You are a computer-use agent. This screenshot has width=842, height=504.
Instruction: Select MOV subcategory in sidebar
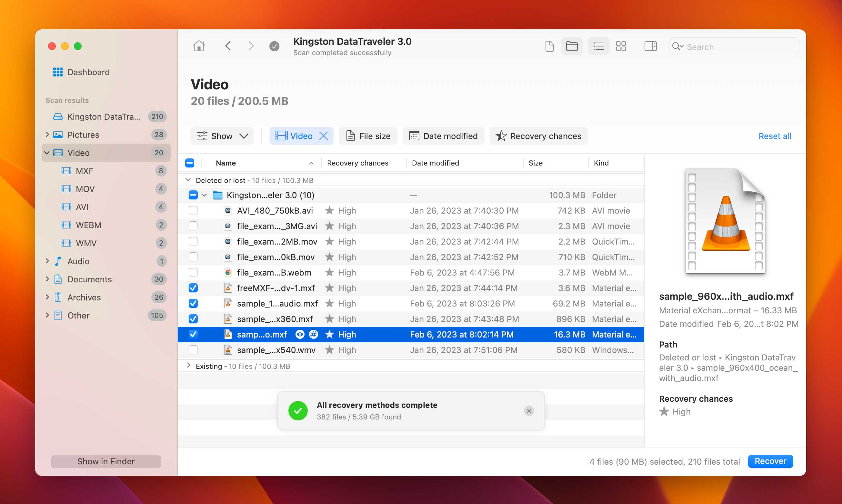tap(106, 189)
